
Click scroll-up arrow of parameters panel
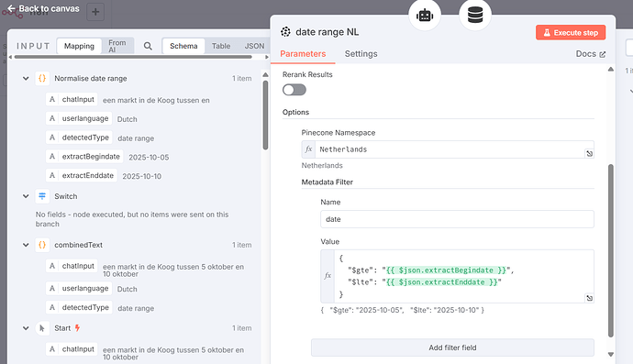click(611, 70)
